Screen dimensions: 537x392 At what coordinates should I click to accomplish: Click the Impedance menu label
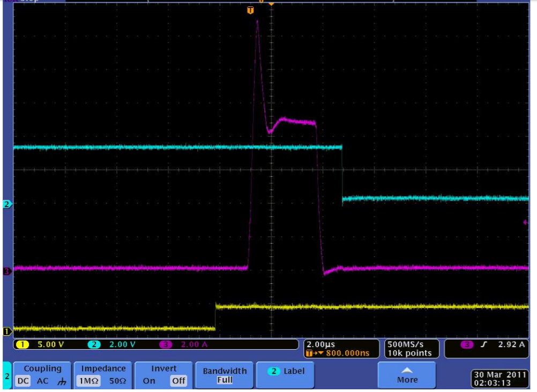103,368
